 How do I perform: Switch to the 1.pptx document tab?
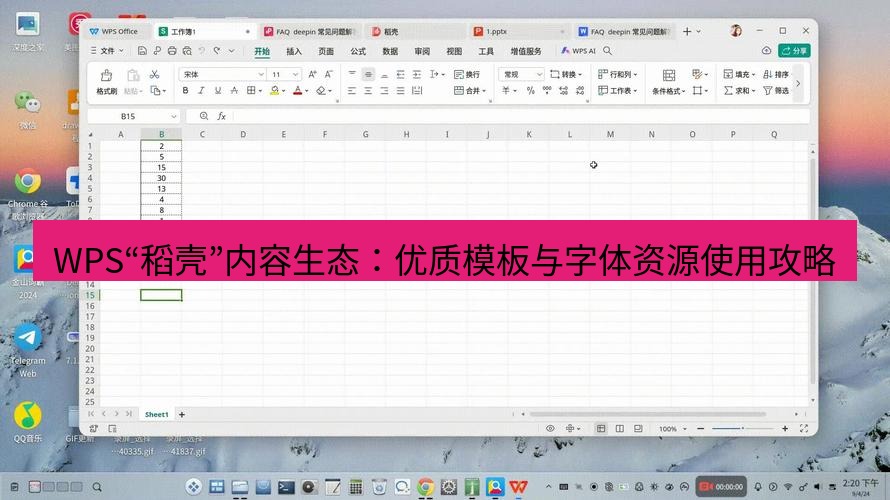[519, 32]
